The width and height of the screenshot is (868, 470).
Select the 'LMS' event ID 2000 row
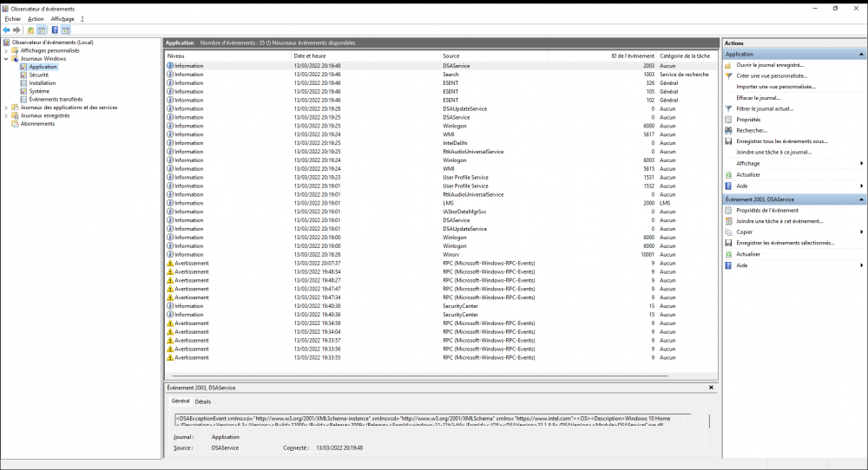coord(441,203)
